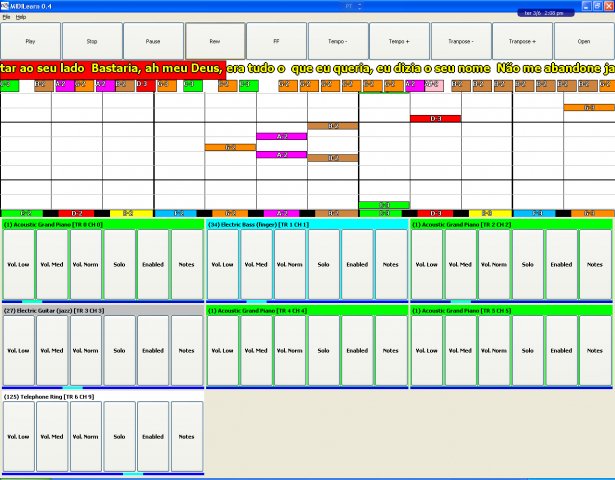Pause the song using Pause
Screen dimensions: 615x480
click(153, 41)
